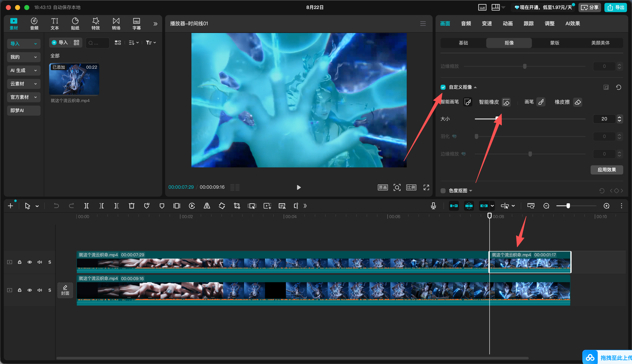Delete selected clip with trash icon

click(131, 206)
